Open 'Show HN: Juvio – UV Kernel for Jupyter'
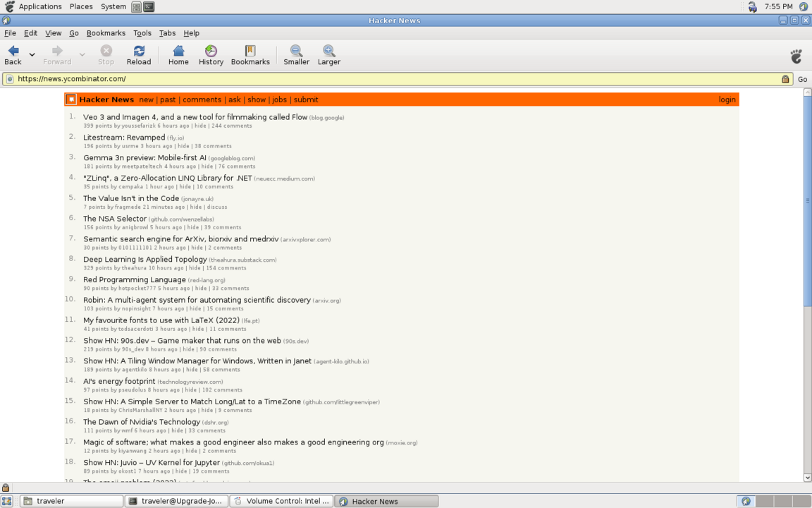Viewport: 812px width, 508px height. 152,462
